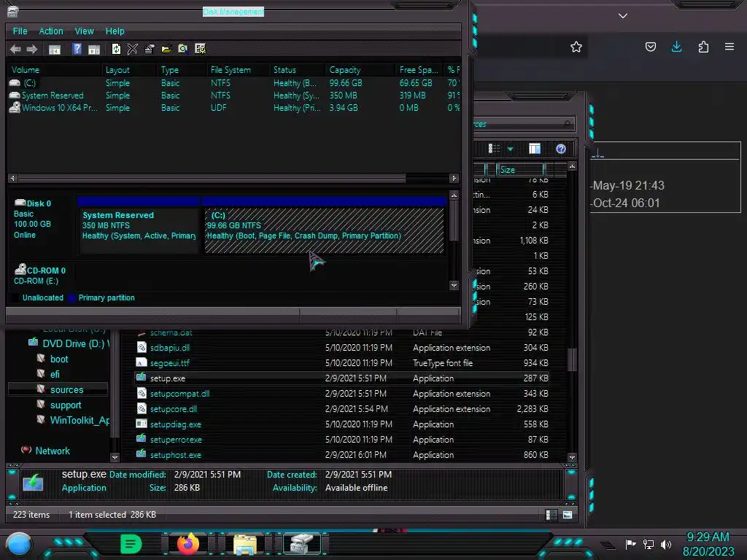This screenshot has height=560, width=747.
Task: Sort by the Capacity column header
Action: 360,69
